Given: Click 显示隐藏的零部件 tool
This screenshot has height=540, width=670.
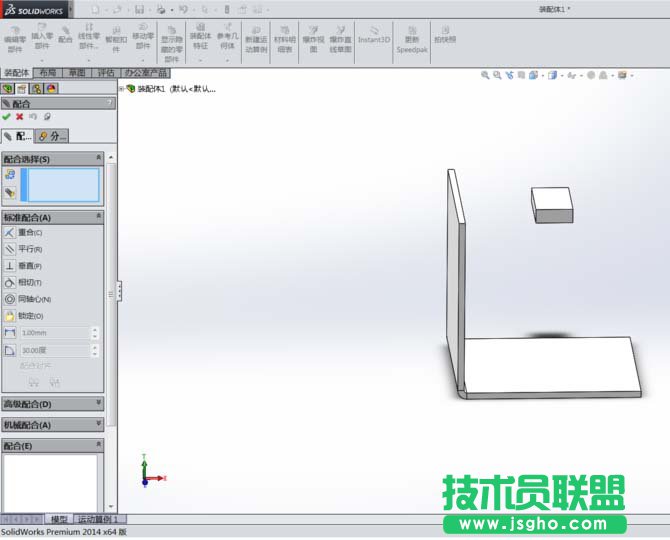Looking at the screenshot, I should point(172,44).
